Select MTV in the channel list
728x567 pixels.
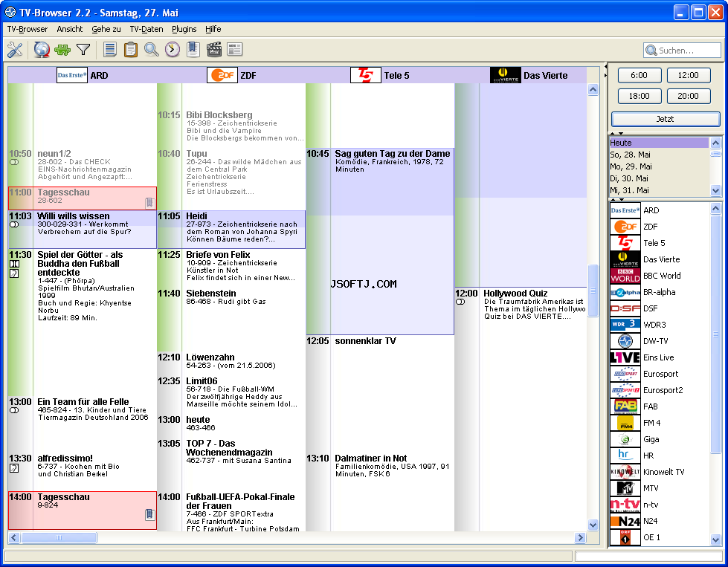660,488
